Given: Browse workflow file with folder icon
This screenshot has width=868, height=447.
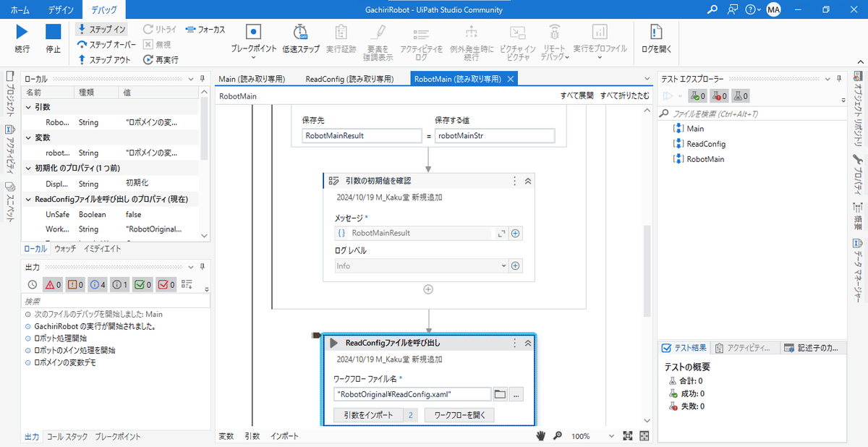Looking at the screenshot, I should click(x=500, y=394).
